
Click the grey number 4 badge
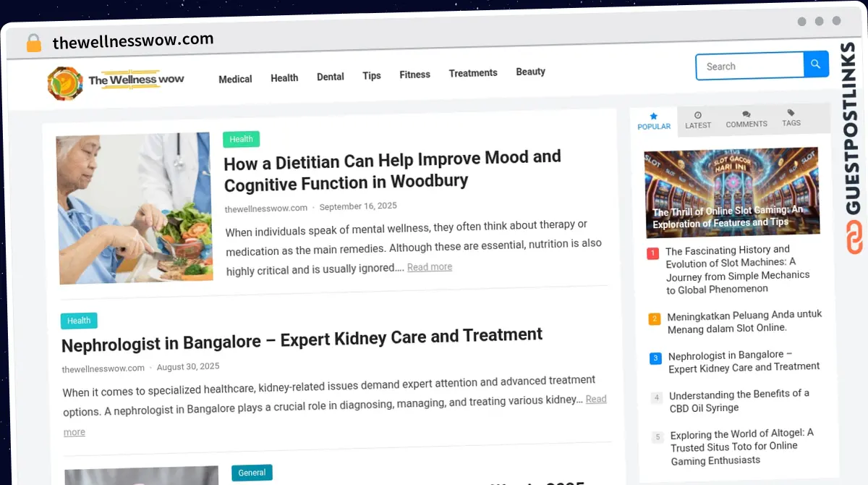click(x=657, y=397)
